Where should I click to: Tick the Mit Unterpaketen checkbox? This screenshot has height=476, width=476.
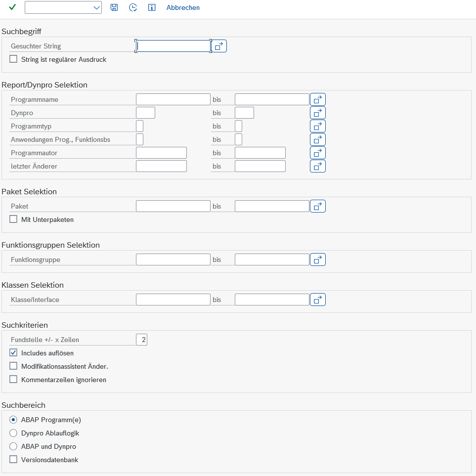[13, 219]
